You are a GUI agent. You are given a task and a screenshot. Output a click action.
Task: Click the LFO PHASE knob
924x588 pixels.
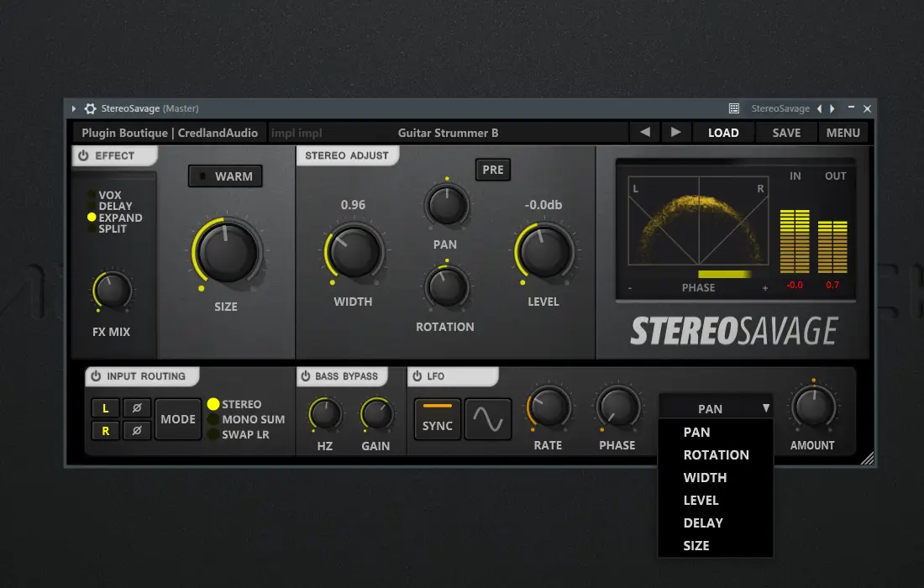tap(617, 407)
